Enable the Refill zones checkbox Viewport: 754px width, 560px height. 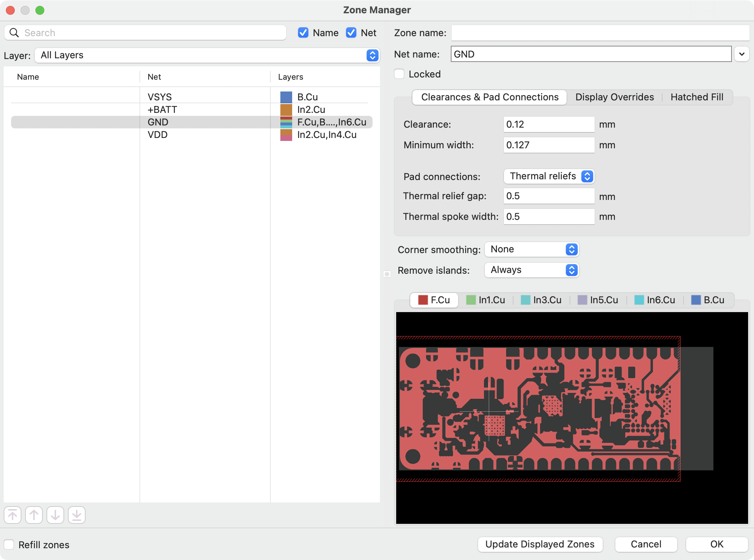tap(9, 545)
